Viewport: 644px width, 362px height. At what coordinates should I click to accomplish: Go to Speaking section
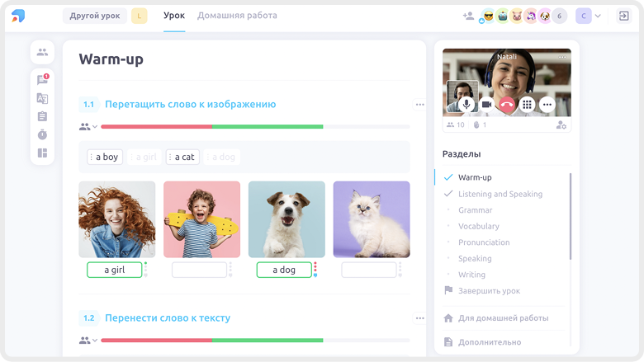(x=475, y=258)
